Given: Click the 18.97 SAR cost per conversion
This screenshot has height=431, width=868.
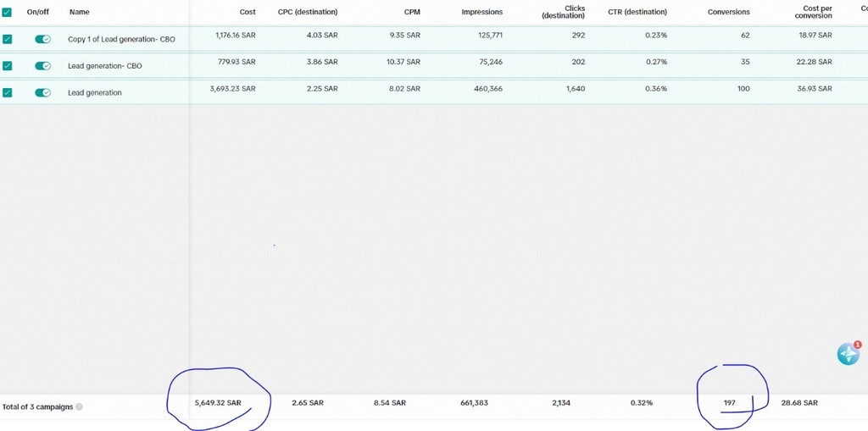Looking at the screenshot, I should 815,36.
